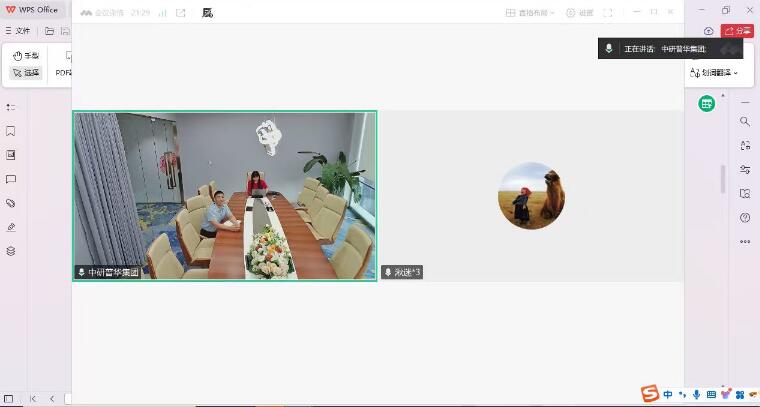Enter full screen meeting view

607,13
